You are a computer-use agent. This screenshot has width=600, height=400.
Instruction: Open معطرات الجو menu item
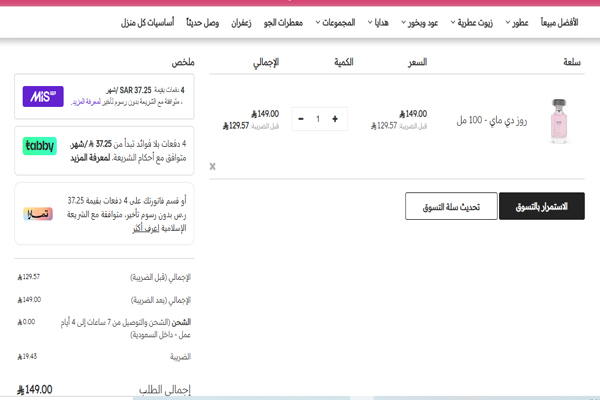coord(283,23)
